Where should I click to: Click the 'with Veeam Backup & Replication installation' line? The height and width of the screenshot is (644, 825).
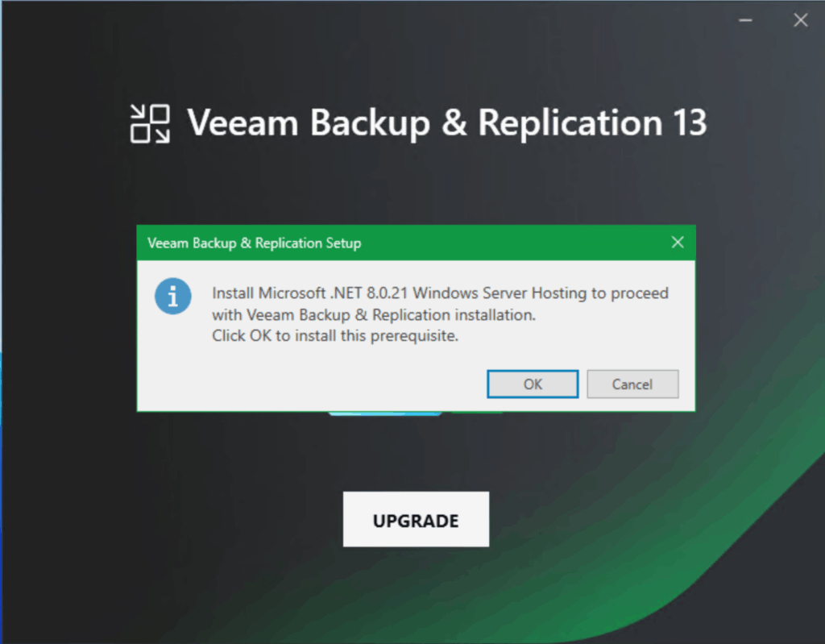click(x=374, y=315)
